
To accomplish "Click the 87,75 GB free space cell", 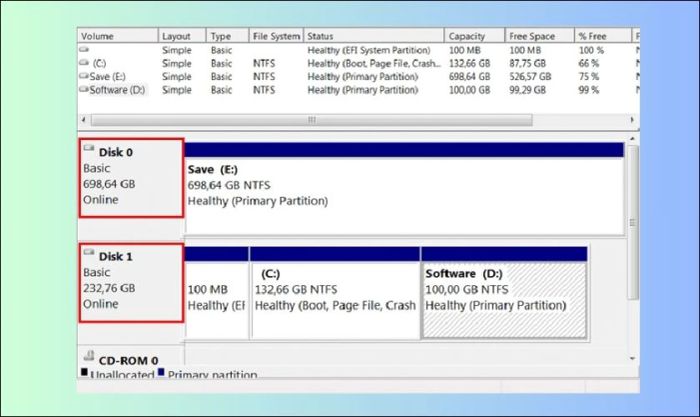I will pos(527,63).
